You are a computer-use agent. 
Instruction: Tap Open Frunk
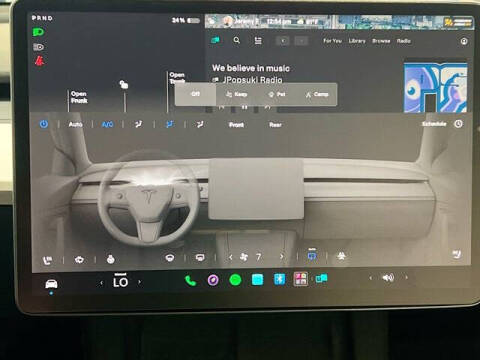click(x=79, y=97)
